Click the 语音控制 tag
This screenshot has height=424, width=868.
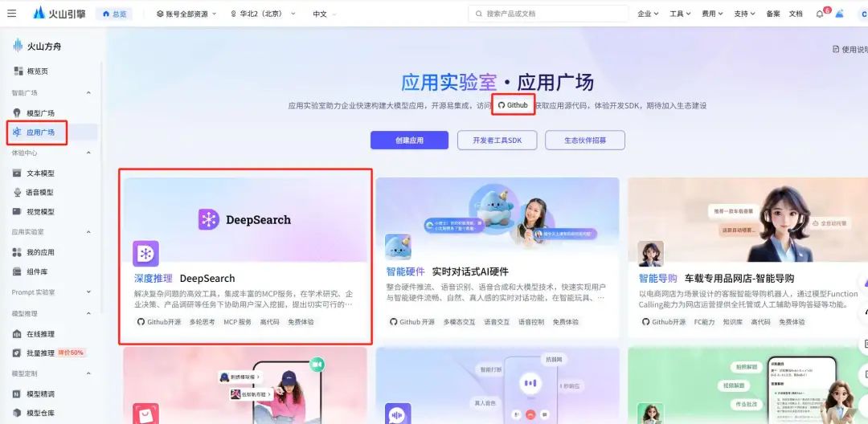click(x=531, y=322)
